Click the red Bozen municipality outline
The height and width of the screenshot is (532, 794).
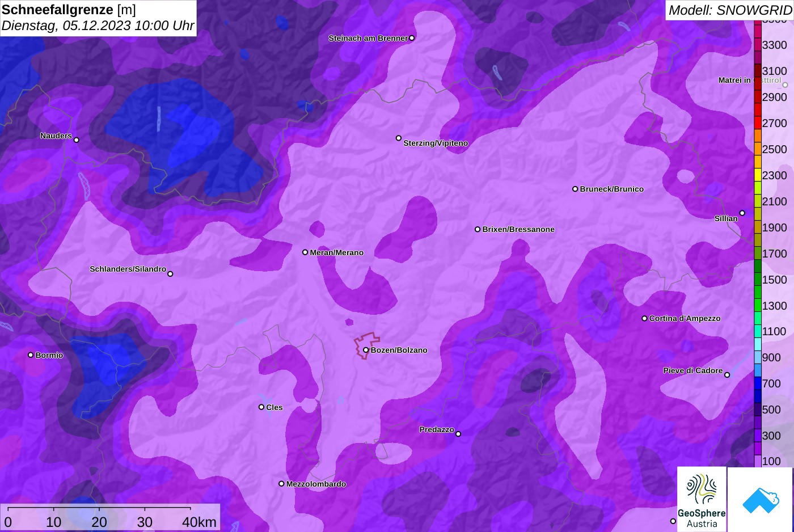[366, 346]
